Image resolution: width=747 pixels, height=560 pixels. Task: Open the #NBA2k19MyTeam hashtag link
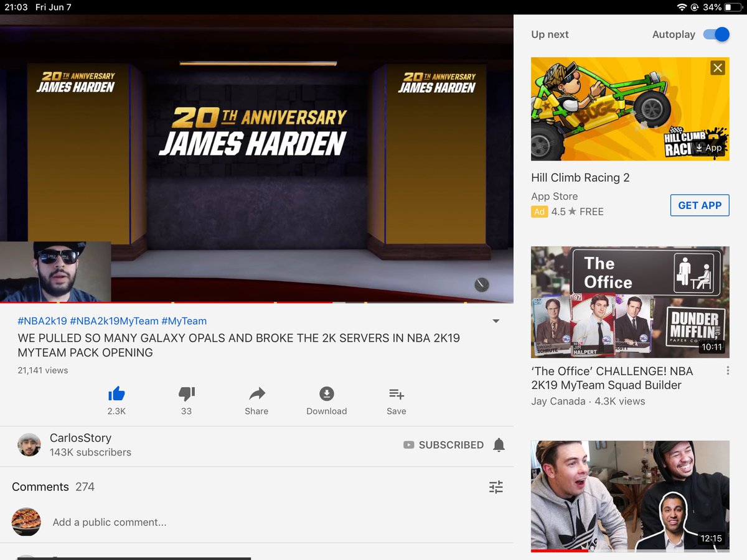[115, 321]
